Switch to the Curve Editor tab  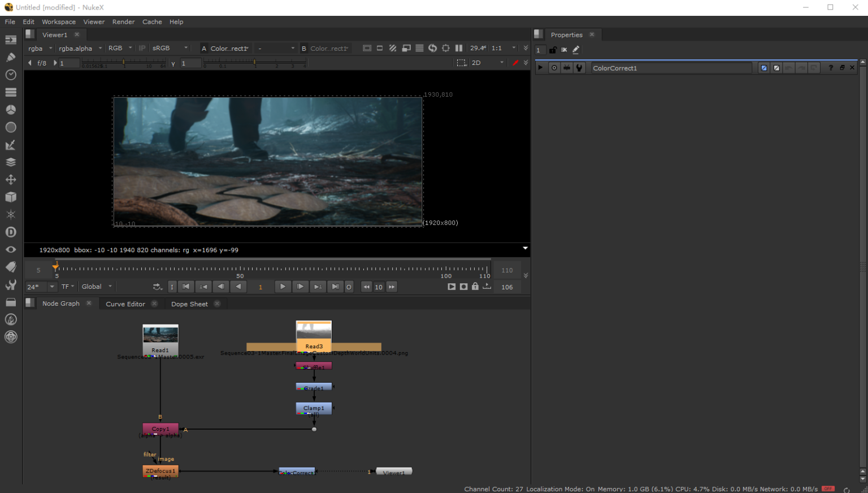click(125, 304)
